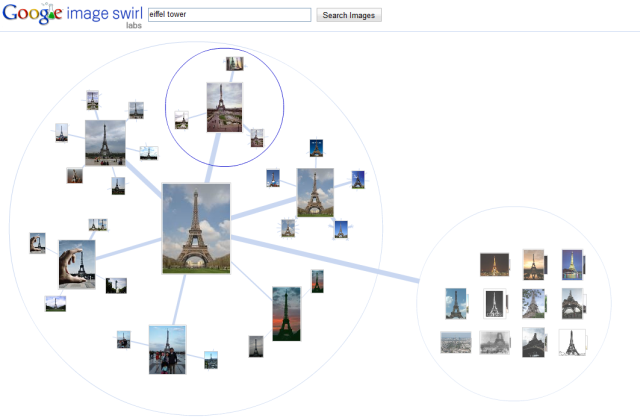The height and width of the screenshot is (418, 640).
Task: Open the black line-drawing Eiffel Tower thumbnail
Action: [x=573, y=342]
